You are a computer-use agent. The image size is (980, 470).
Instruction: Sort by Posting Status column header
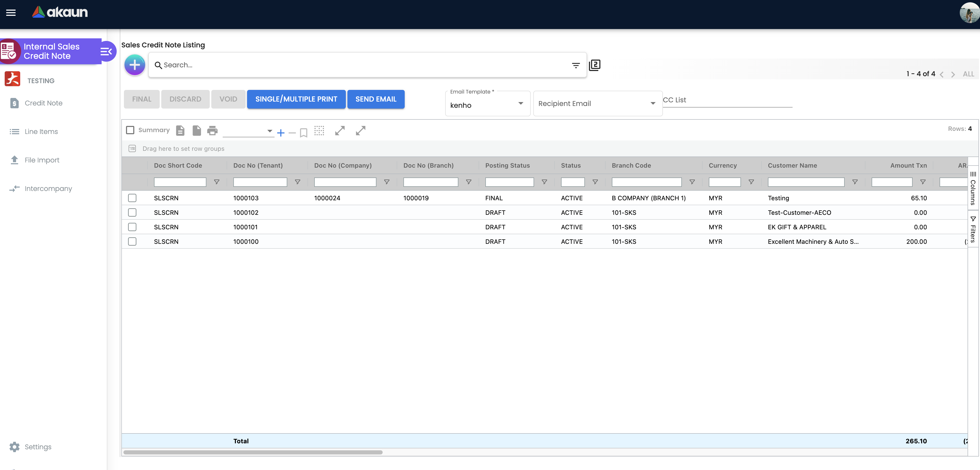[x=507, y=166]
